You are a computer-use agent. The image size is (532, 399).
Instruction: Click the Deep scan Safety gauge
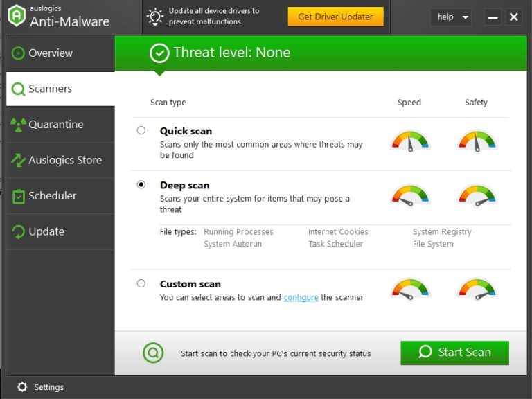477,195
